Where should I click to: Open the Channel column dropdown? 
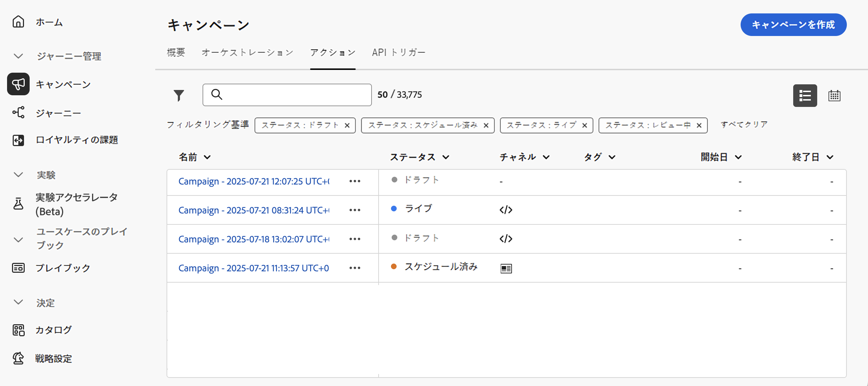tap(546, 157)
